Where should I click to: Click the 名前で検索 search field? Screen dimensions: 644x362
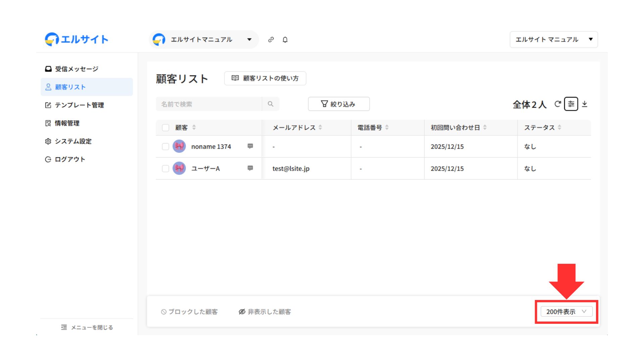pyautogui.click(x=209, y=104)
